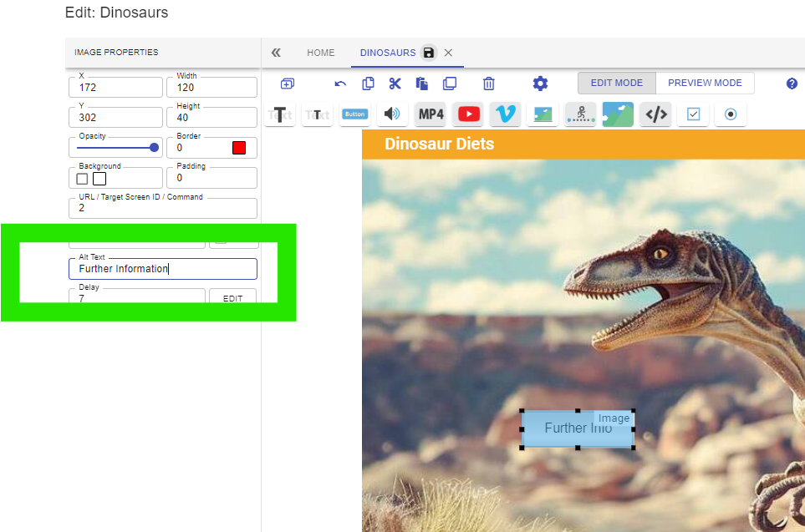Select the DINOSAURS tab
Viewport: 805px width, 532px height.
(x=388, y=53)
